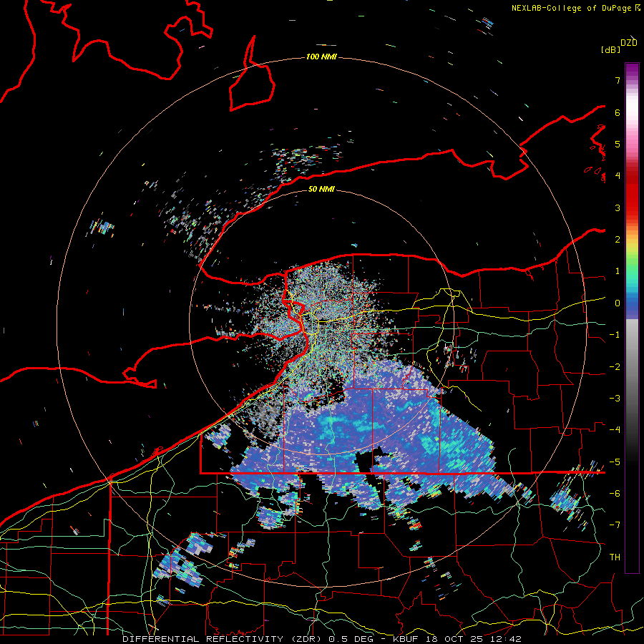The height and width of the screenshot is (644, 644).
Task: Click the 7 dB value on color scale
Action: [618, 80]
